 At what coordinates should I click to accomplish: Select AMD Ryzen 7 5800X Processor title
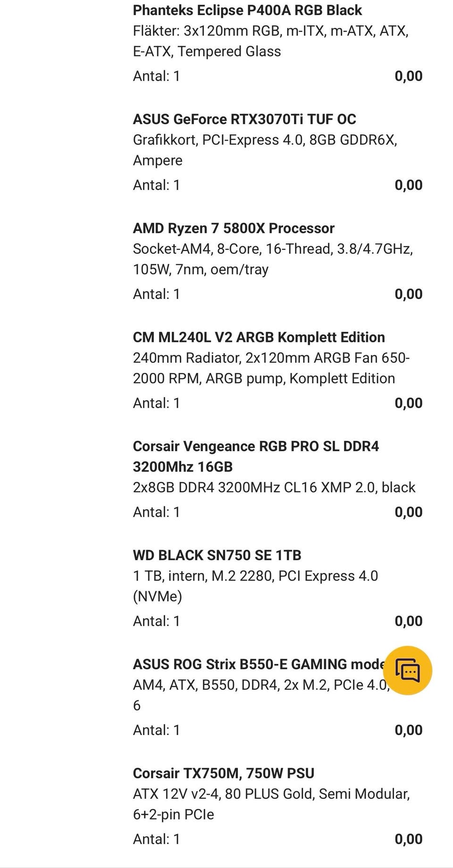coord(234,228)
